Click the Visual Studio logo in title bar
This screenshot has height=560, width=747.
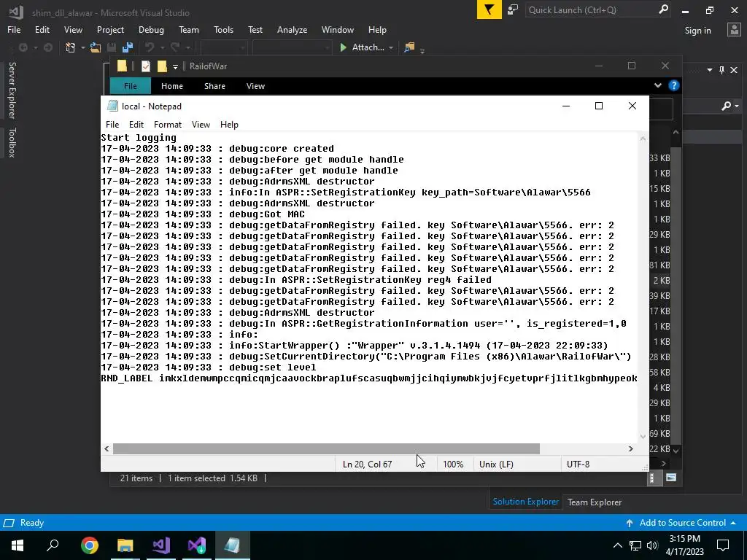[x=16, y=12]
